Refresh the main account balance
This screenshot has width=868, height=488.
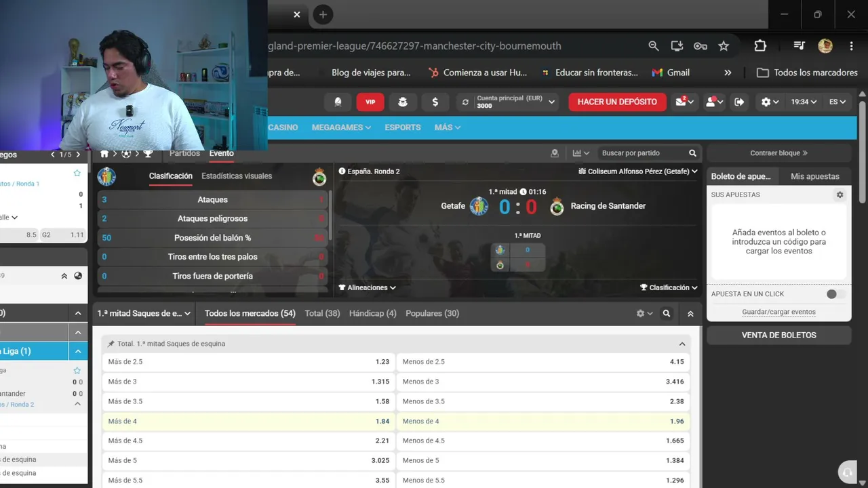click(465, 102)
